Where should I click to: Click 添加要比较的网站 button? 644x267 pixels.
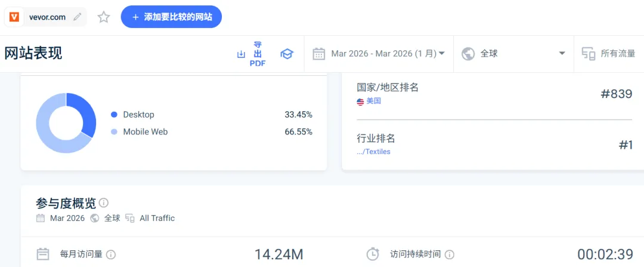tap(171, 17)
